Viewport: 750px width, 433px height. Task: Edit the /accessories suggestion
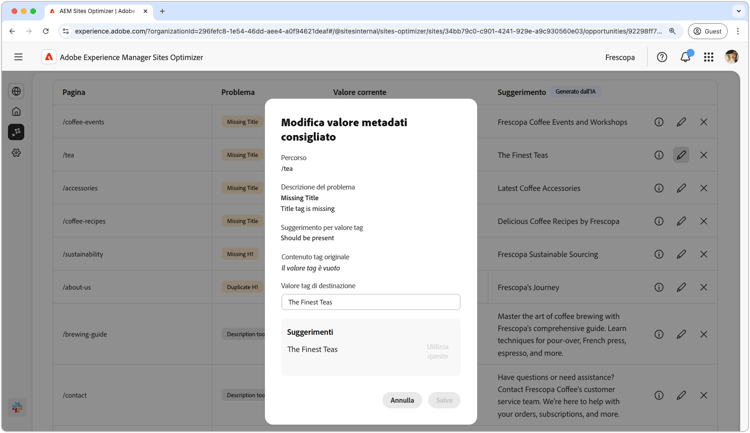tap(681, 188)
